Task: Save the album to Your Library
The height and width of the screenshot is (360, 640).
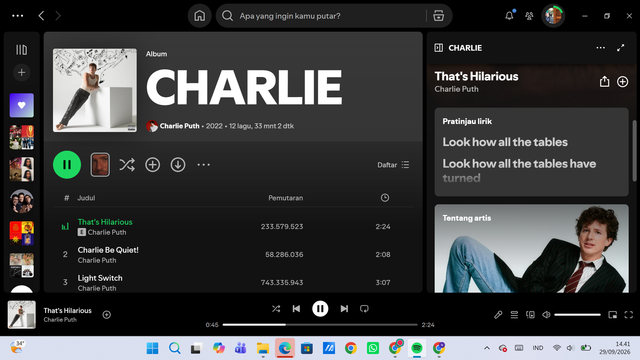Action: point(153,165)
